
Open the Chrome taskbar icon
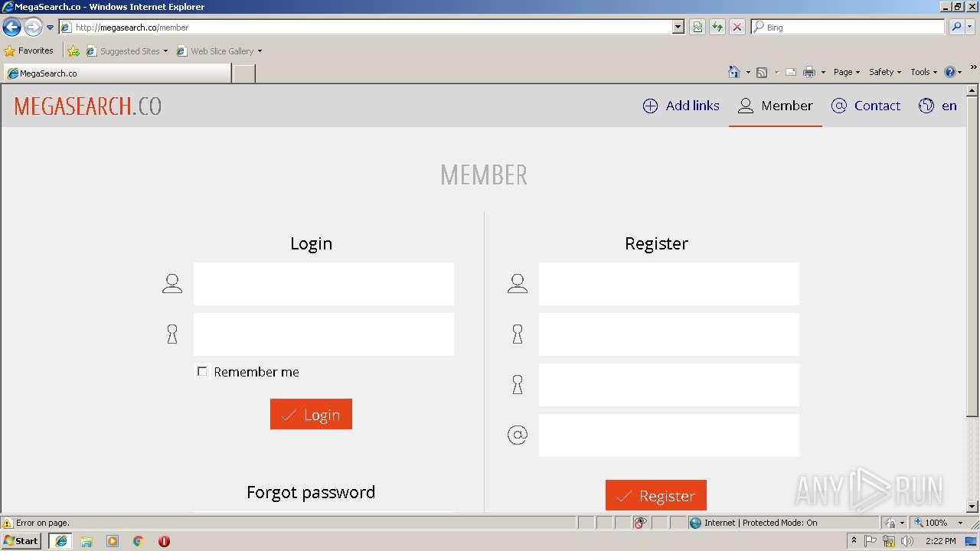pos(138,541)
